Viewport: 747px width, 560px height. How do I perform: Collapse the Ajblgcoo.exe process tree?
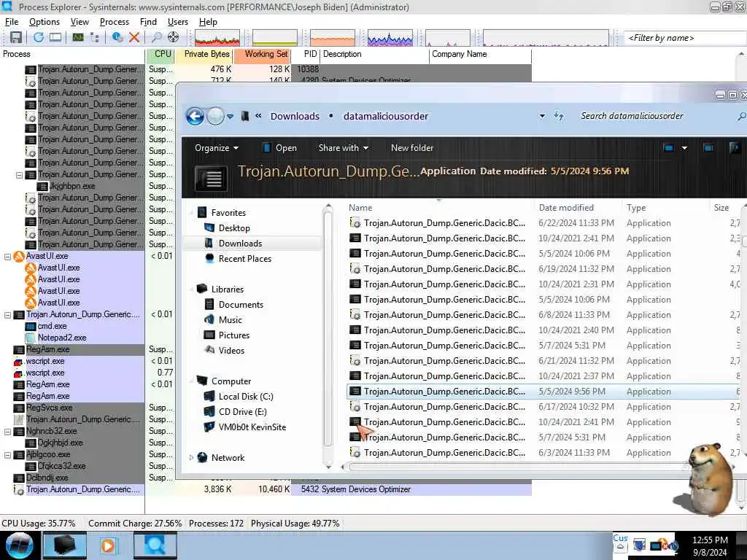7,455
